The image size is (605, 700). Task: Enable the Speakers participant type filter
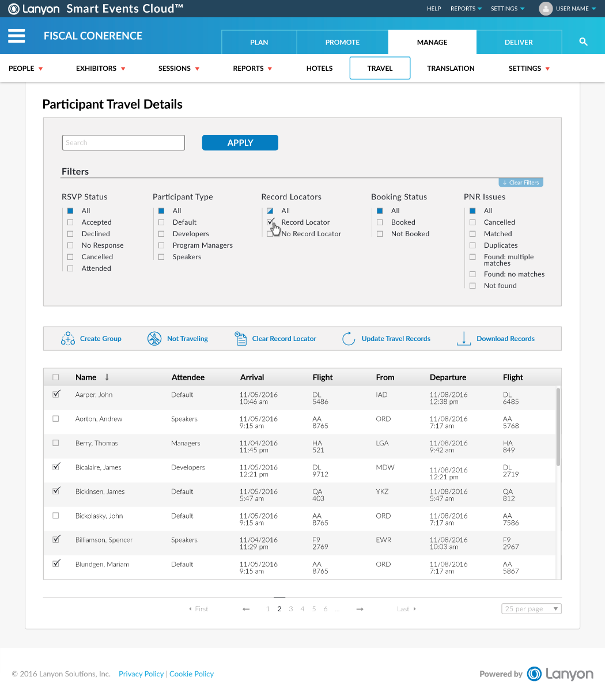click(x=161, y=257)
